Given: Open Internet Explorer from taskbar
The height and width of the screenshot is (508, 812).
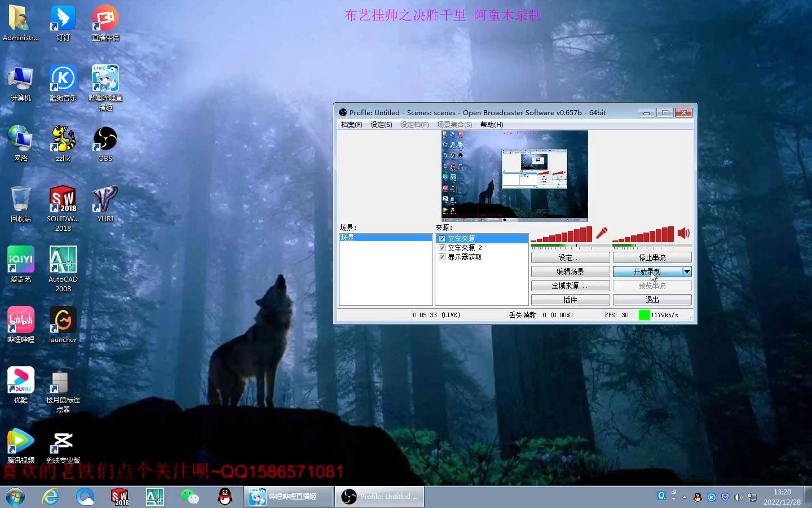Looking at the screenshot, I should click(x=51, y=497).
